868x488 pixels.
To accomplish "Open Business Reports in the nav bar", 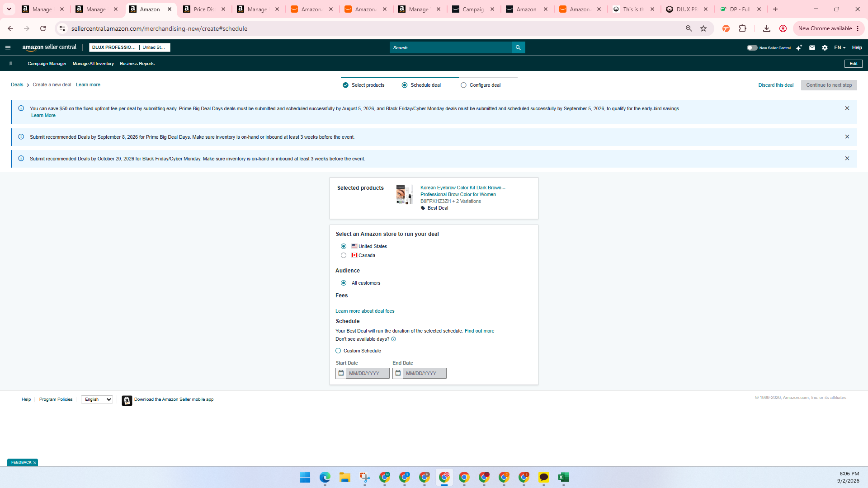I will click(x=137, y=64).
